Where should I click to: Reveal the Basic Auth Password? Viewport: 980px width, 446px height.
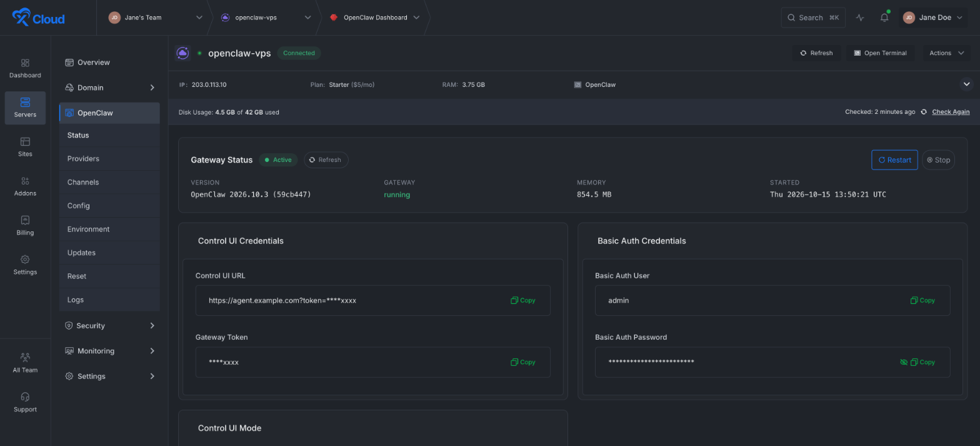click(x=903, y=362)
